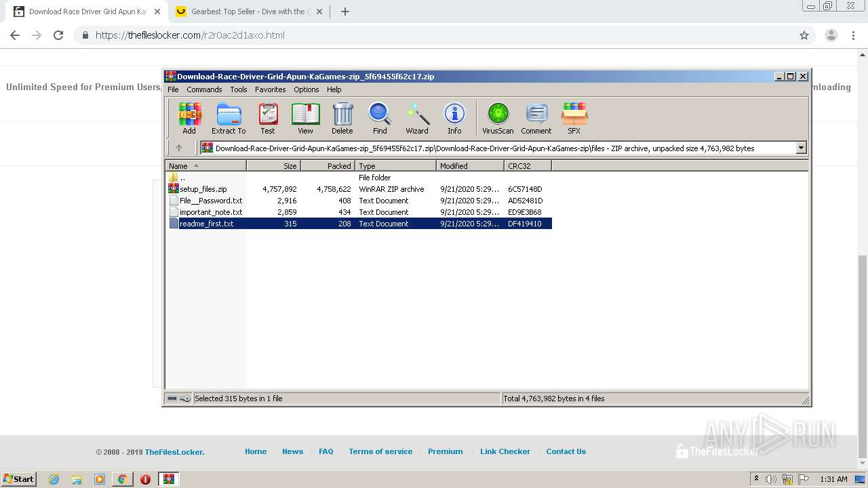868x488 pixels.
Task: Sort by the Type column header
Action: tap(395, 165)
